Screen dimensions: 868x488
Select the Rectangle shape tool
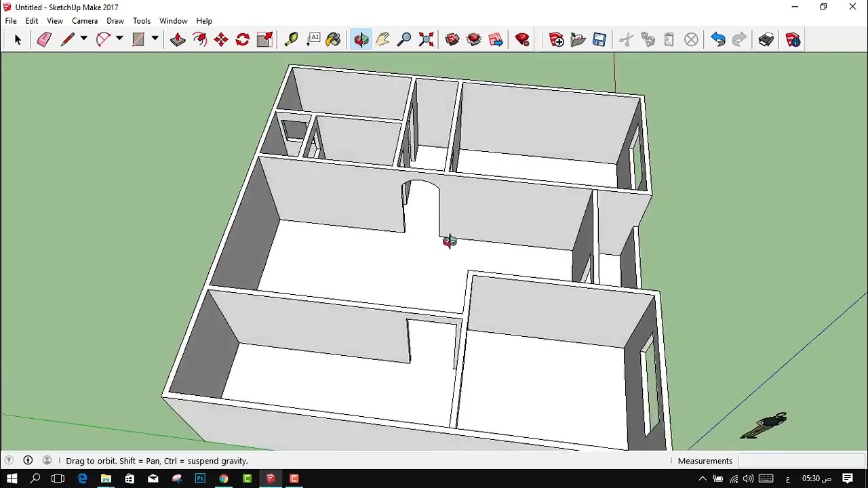[138, 40]
